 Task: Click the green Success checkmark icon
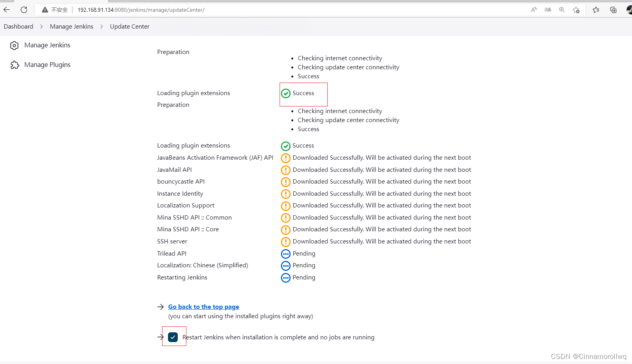[286, 93]
